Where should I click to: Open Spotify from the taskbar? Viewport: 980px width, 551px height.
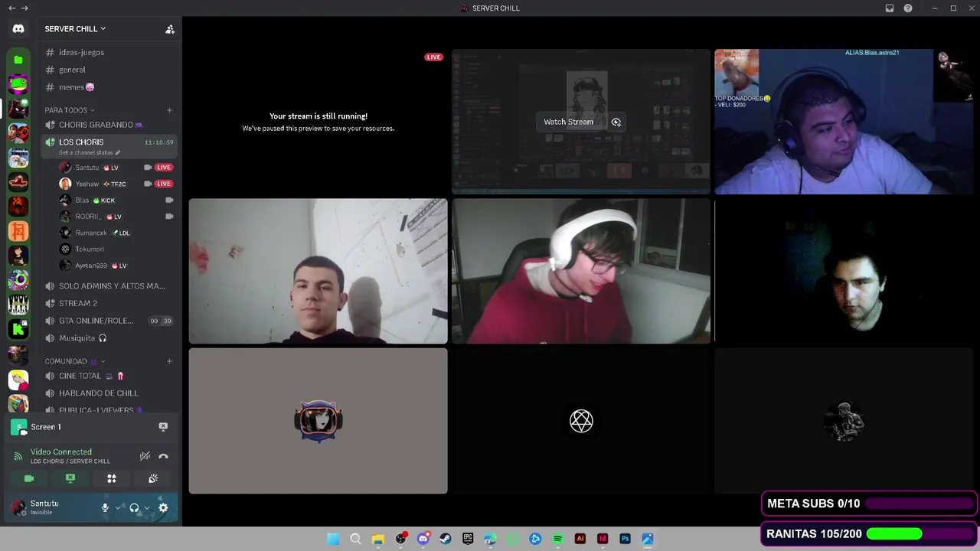point(557,539)
